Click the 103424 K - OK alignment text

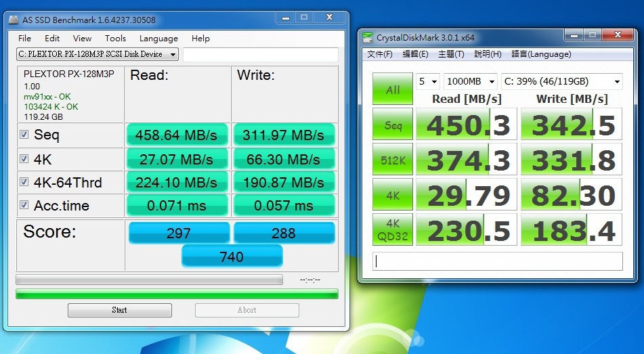(51, 107)
